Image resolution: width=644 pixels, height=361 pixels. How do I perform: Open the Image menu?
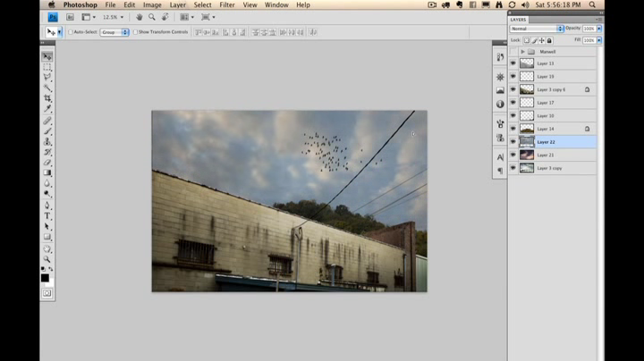click(x=152, y=5)
